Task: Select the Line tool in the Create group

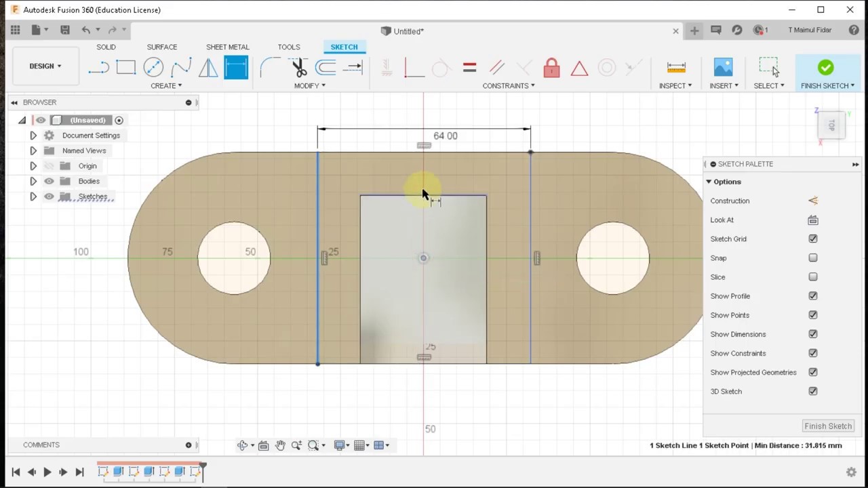Action: (x=98, y=67)
